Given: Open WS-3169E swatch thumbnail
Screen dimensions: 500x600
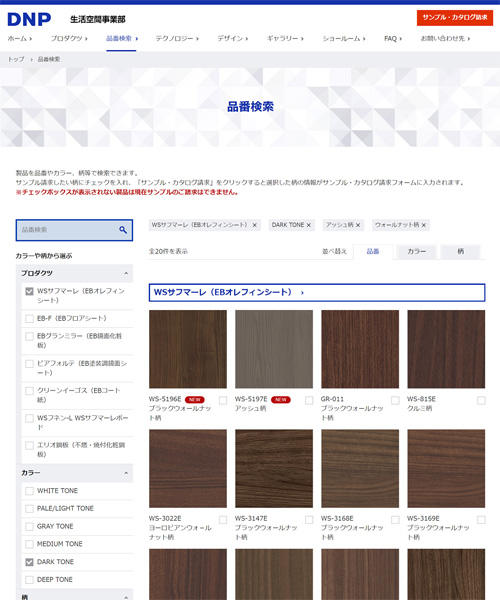Looking at the screenshot, I should [x=446, y=468].
